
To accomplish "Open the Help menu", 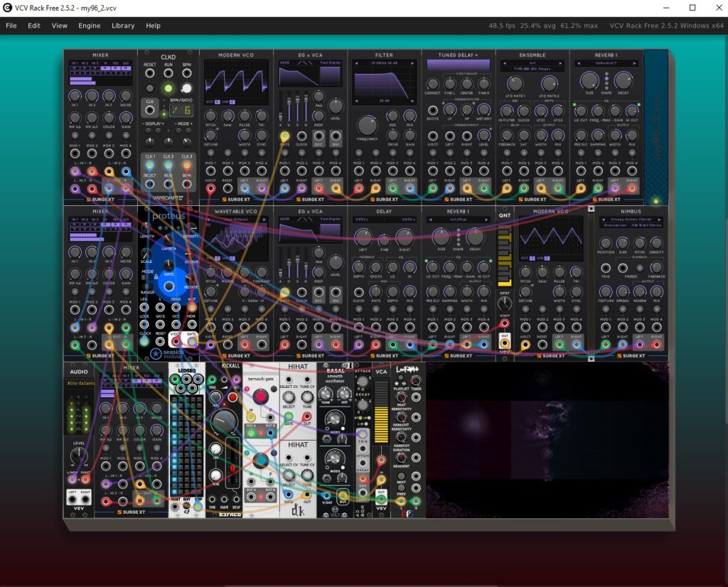I will [x=154, y=26].
